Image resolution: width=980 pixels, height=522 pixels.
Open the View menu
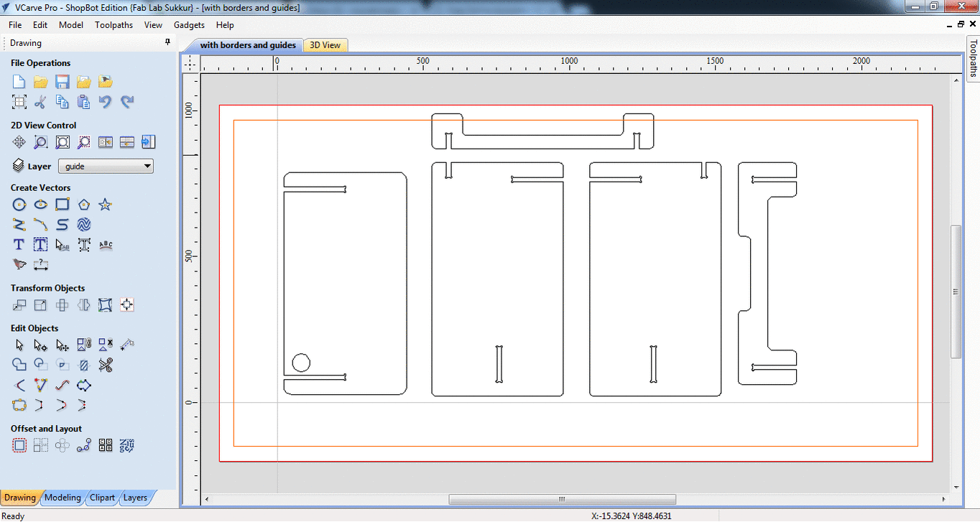click(153, 24)
